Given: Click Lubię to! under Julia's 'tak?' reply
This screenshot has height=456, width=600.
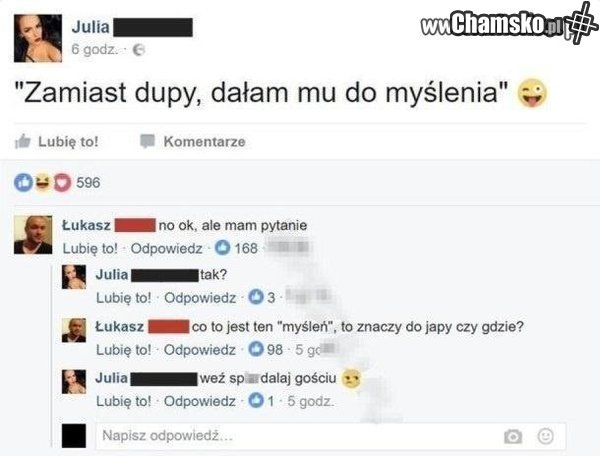Looking at the screenshot, I should 124,298.
